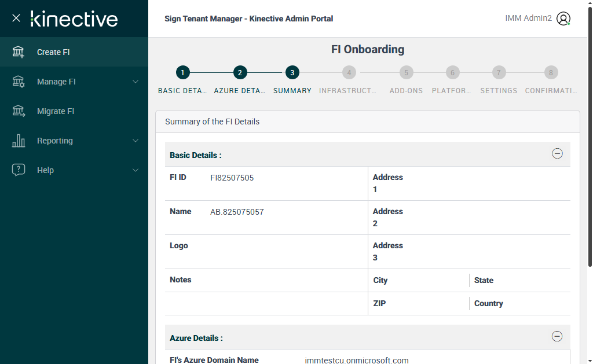The image size is (593, 364).
Task: Collapse the Azure Details section
Action: 557,337
